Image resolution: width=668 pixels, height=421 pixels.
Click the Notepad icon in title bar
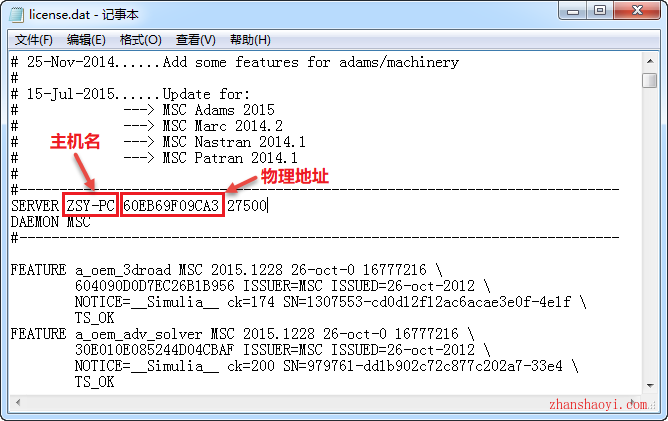pos(17,15)
